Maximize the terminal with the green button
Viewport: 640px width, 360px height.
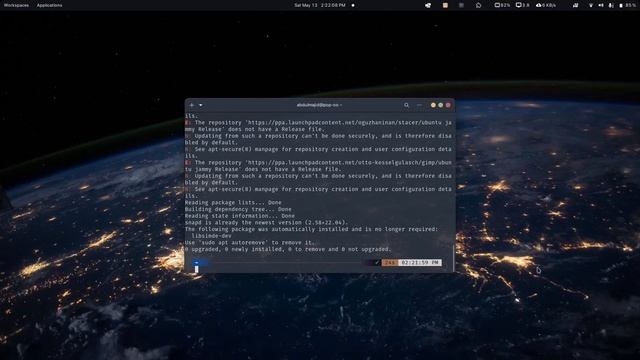pos(440,105)
